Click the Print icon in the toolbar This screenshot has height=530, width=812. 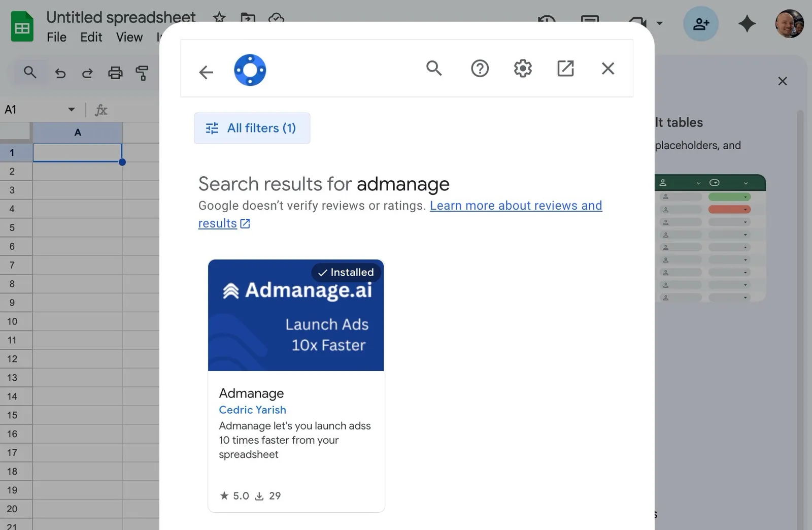click(115, 73)
